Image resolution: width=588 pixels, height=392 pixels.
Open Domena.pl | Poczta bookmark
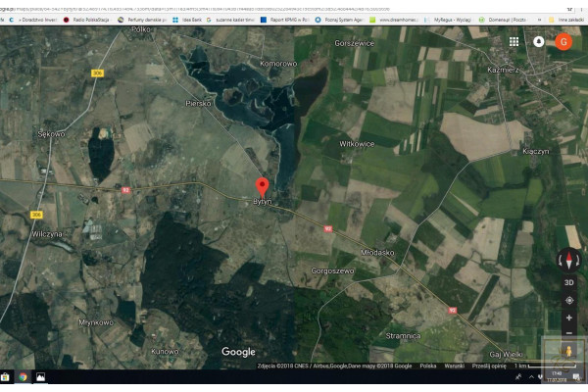pos(503,20)
